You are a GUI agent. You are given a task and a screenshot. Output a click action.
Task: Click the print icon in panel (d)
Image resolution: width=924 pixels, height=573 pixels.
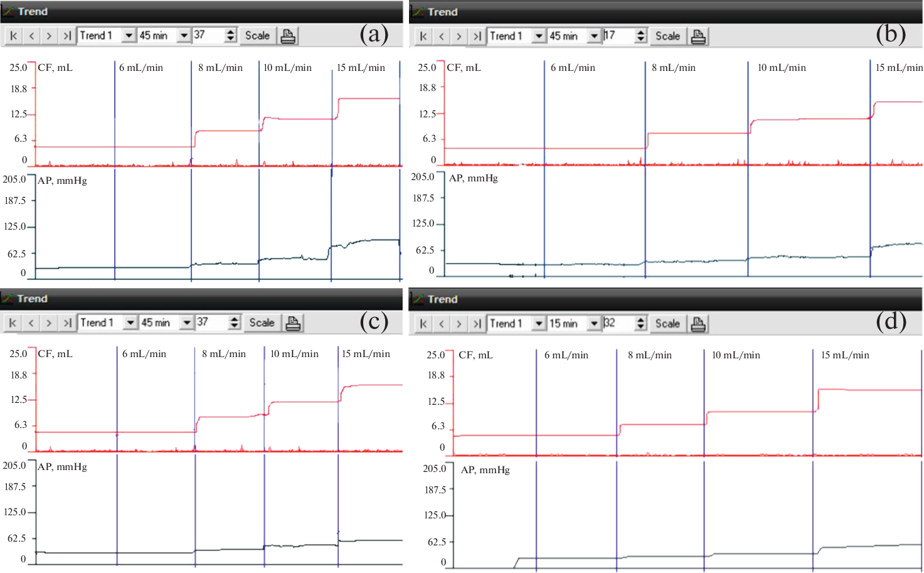coord(698,324)
